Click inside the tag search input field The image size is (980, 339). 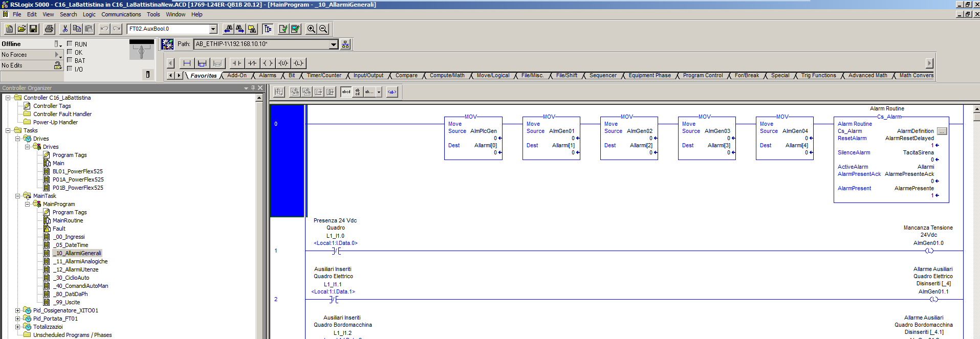coord(168,29)
